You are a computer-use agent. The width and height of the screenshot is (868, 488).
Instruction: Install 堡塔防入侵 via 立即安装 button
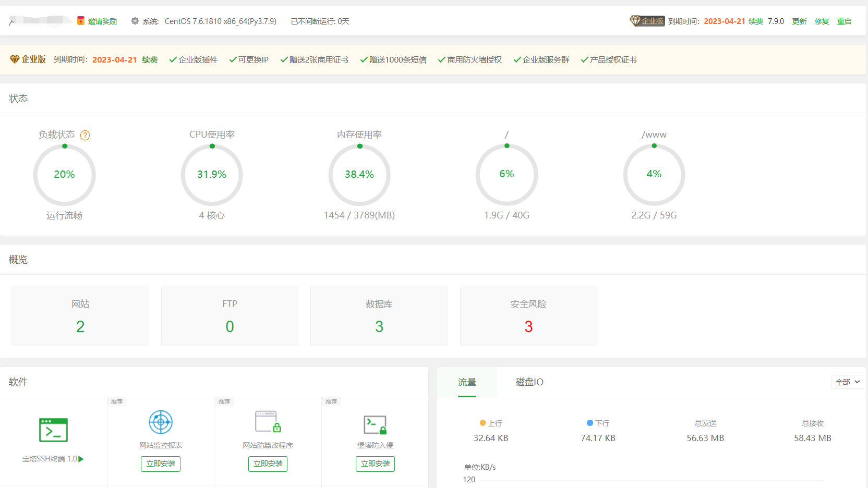pyautogui.click(x=375, y=463)
